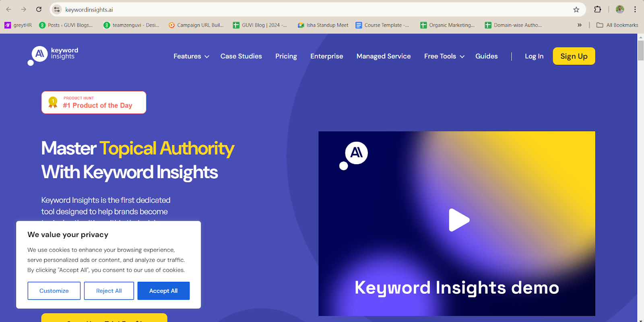Open the Managed Service page

click(x=384, y=56)
